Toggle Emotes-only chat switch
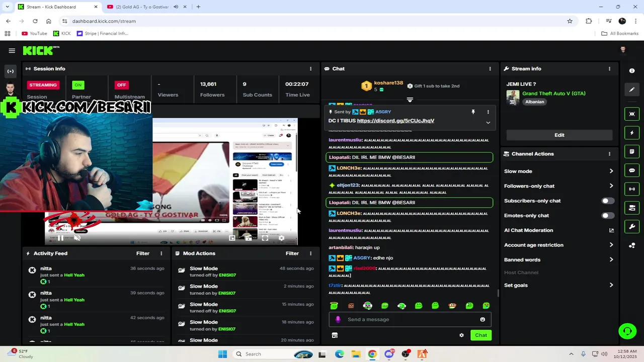This screenshot has height=362, width=644. point(608,216)
